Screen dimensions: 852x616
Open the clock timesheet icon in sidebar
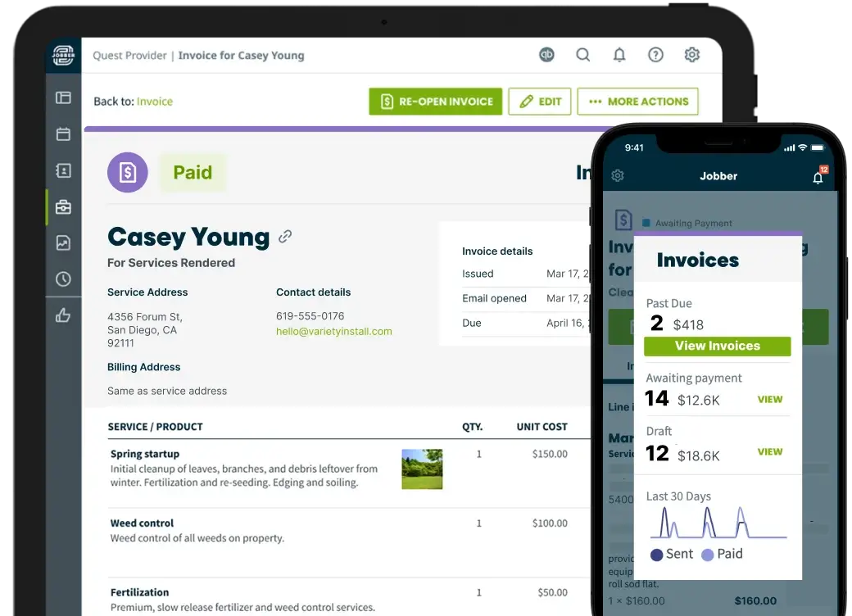pos(63,279)
